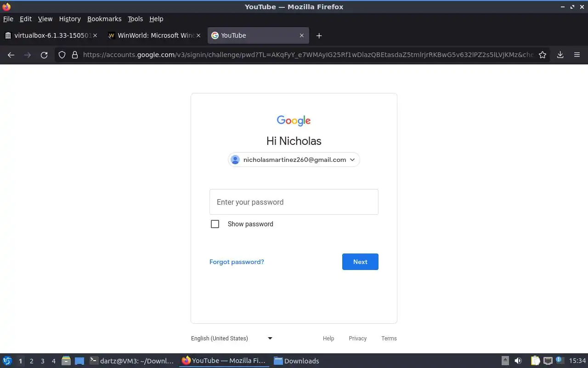Click the removable media eject tray icon
Image resolution: width=588 pixels, height=368 pixels.
coord(505,361)
